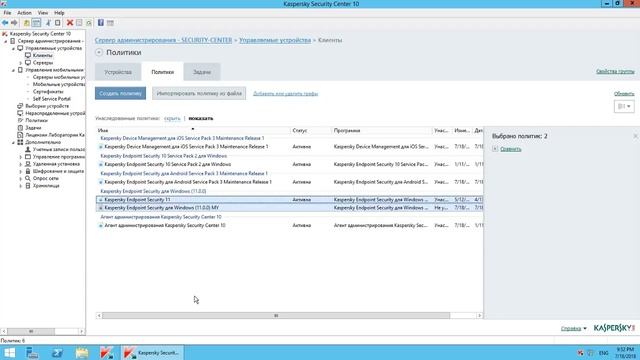Click the action pane toolbar icon after Help
This screenshot has height=360, width=640.
[110, 23]
